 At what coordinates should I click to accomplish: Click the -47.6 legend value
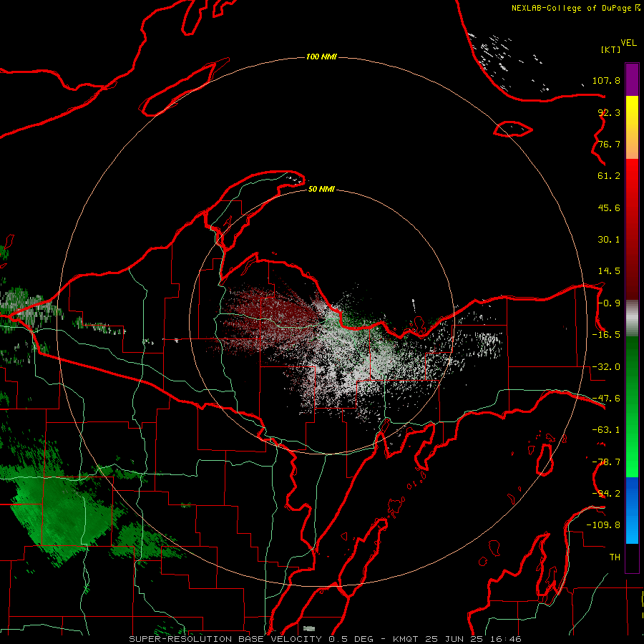click(606, 399)
